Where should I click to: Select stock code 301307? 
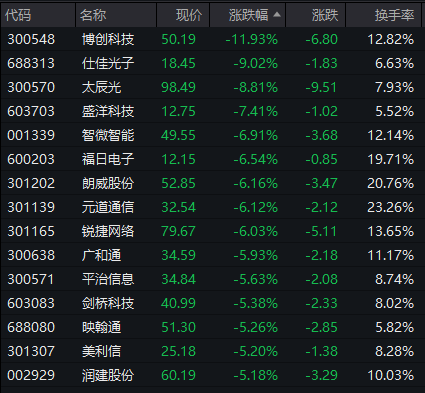point(31,351)
